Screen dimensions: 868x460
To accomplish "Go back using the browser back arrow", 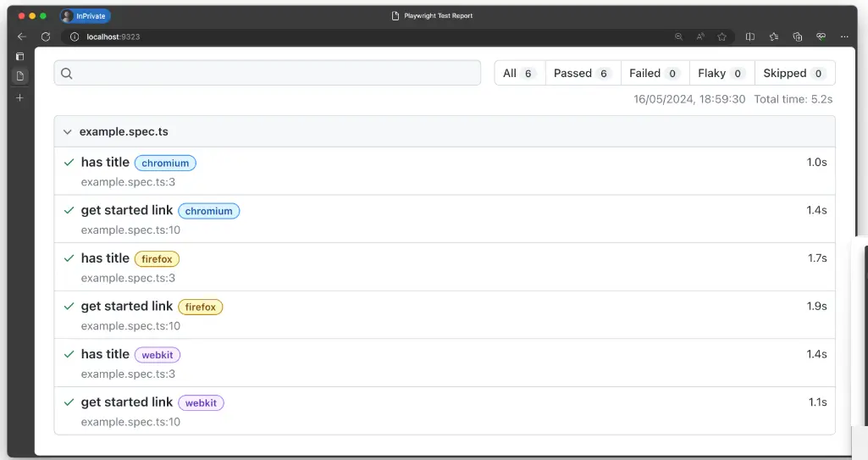I will pyautogui.click(x=21, y=36).
